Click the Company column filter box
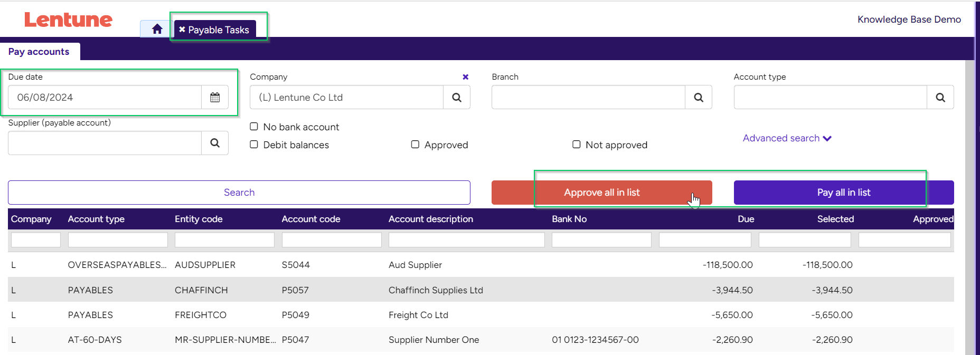Screen dimensions: 980x355 pos(36,240)
